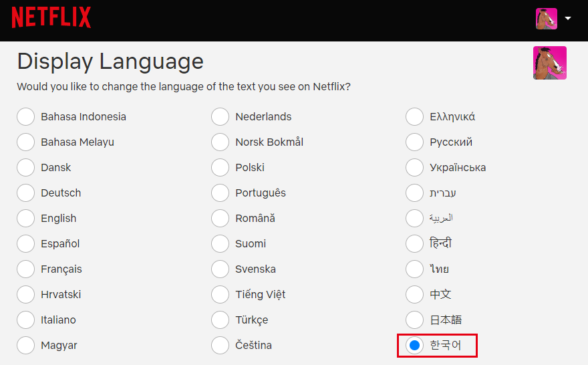Select the 日本語 language option
The width and height of the screenshot is (588, 365).
(x=414, y=320)
